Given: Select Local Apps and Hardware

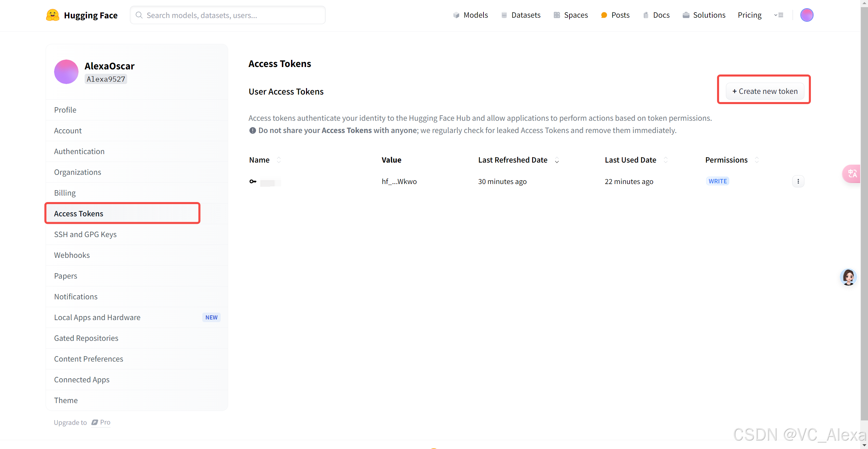Looking at the screenshot, I should [x=137, y=317].
